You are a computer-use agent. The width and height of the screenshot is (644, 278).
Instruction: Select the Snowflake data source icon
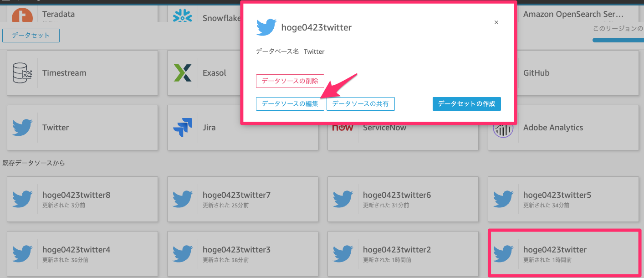pos(182,15)
